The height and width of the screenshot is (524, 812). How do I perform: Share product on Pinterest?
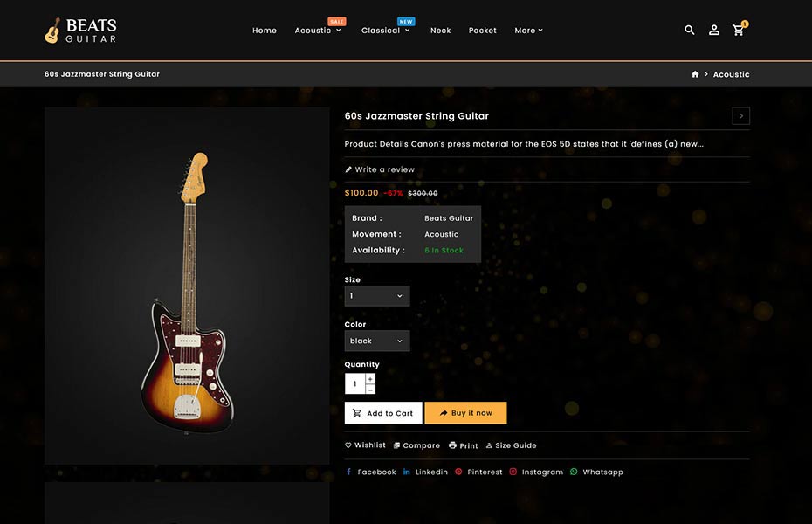(x=478, y=472)
